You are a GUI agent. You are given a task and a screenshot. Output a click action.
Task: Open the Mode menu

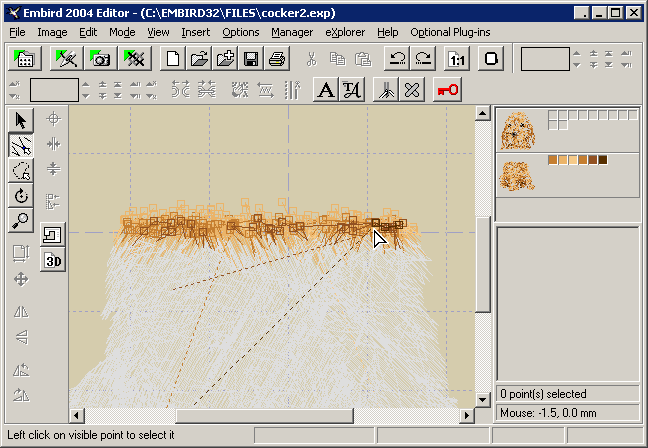click(x=122, y=32)
